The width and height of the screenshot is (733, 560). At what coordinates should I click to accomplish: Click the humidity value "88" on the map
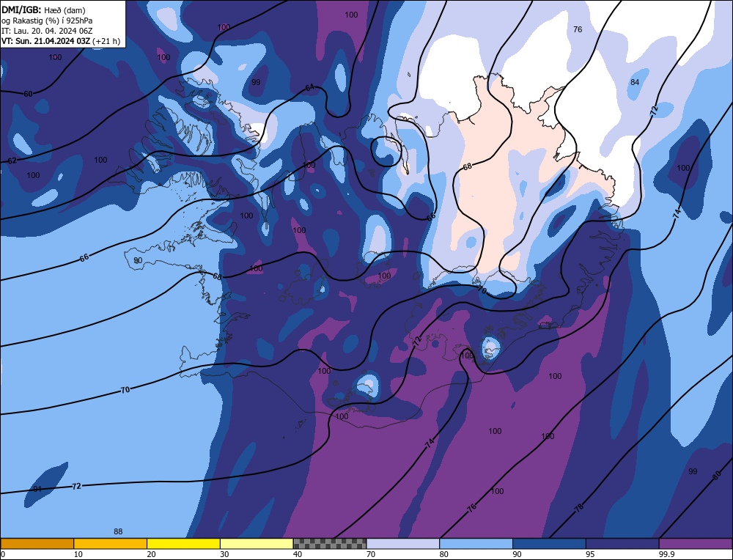[x=118, y=531]
